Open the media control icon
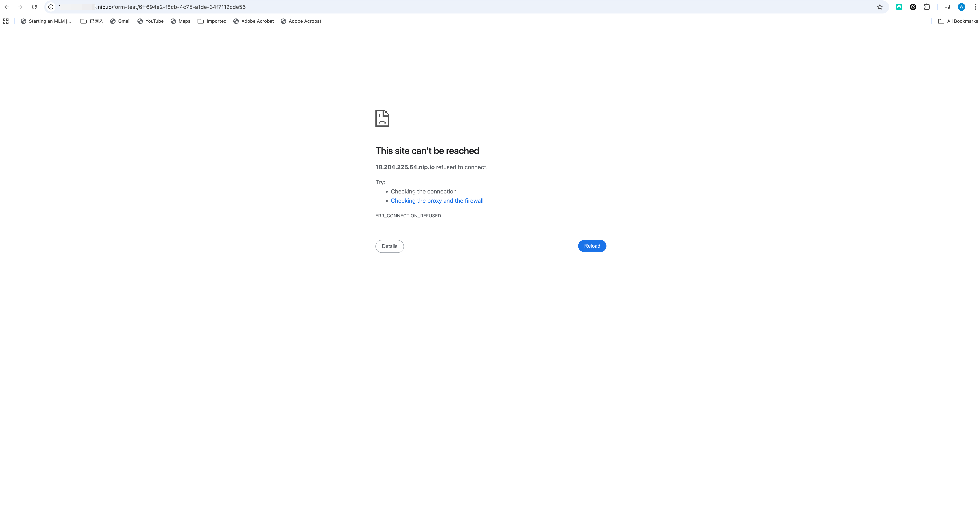The width and height of the screenshot is (980, 528). (x=947, y=7)
